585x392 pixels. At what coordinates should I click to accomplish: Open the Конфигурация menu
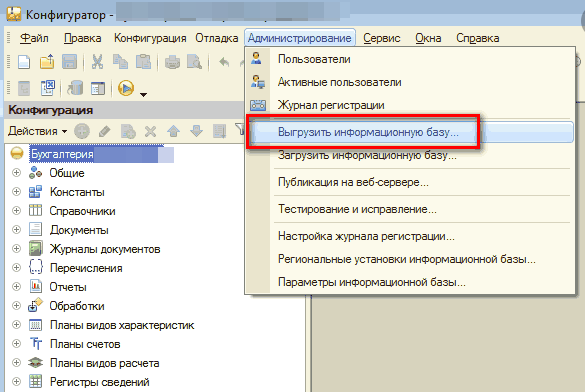(150, 38)
